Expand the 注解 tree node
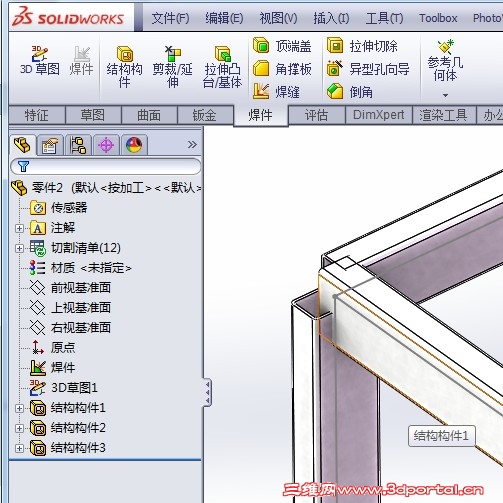The width and height of the screenshot is (503, 503). [19, 228]
